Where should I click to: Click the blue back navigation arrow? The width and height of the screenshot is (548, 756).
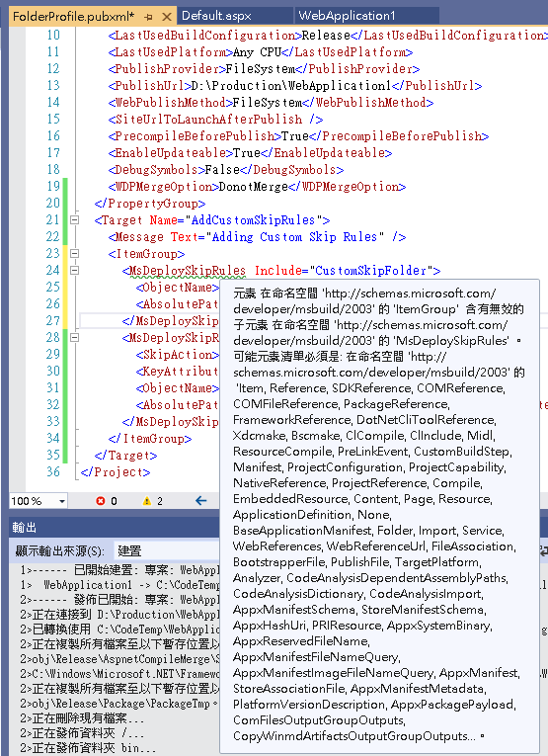[x=200, y=501]
